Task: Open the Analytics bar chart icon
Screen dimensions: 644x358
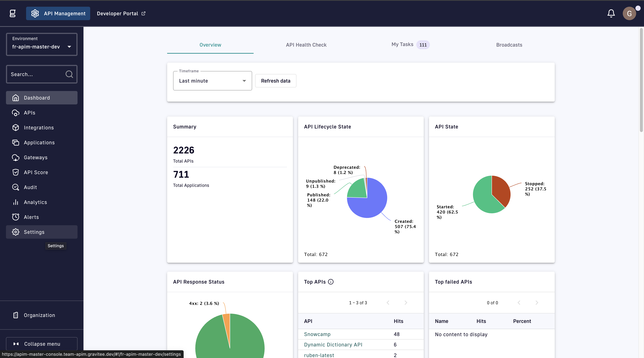Action: pos(15,202)
